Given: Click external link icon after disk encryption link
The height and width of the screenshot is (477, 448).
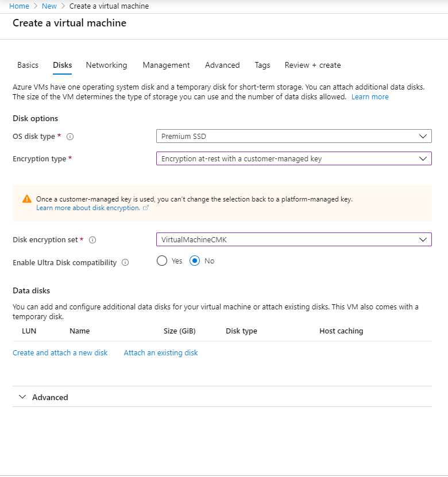Looking at the screenshot, I should pyautogui.click(x=146, y=208).
